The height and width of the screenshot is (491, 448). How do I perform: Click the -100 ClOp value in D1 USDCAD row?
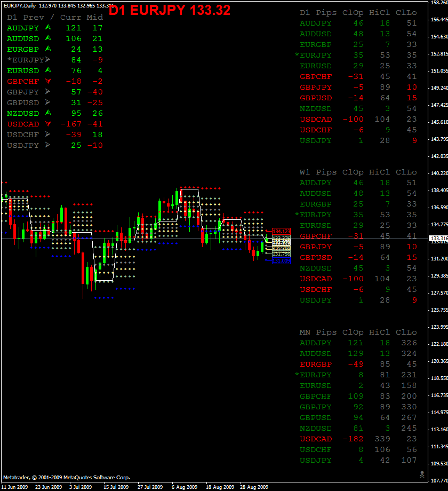click(x=353, y=120)
